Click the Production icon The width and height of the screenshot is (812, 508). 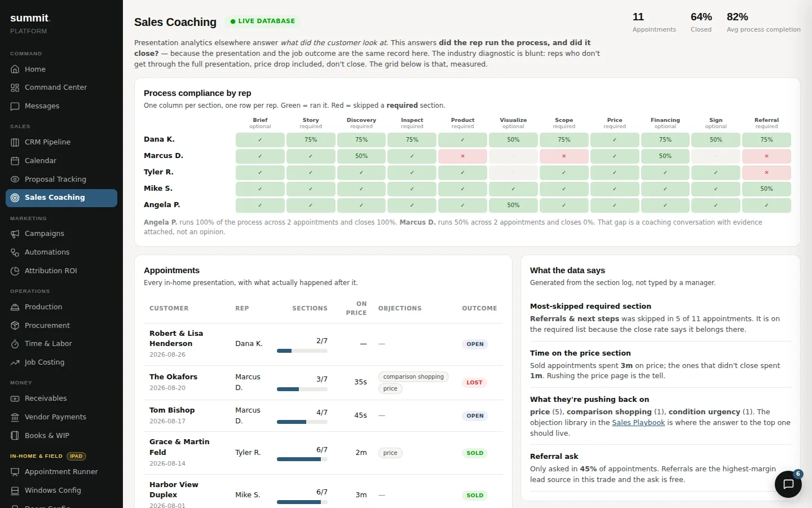pos(15,307)
